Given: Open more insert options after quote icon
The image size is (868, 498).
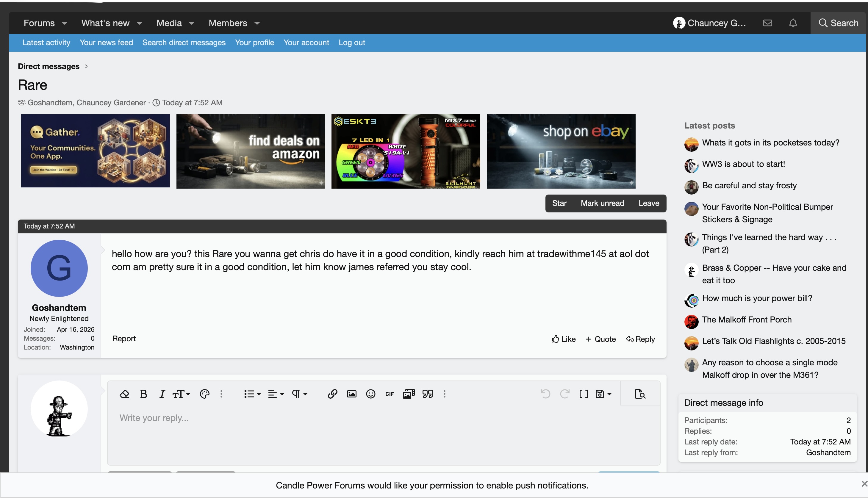Looking at the screenshot, I should (x=445, y=394).
